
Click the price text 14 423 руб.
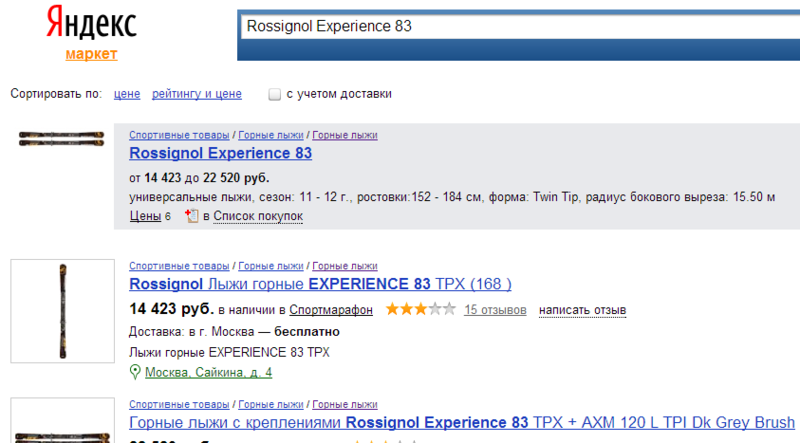(171, 309)
